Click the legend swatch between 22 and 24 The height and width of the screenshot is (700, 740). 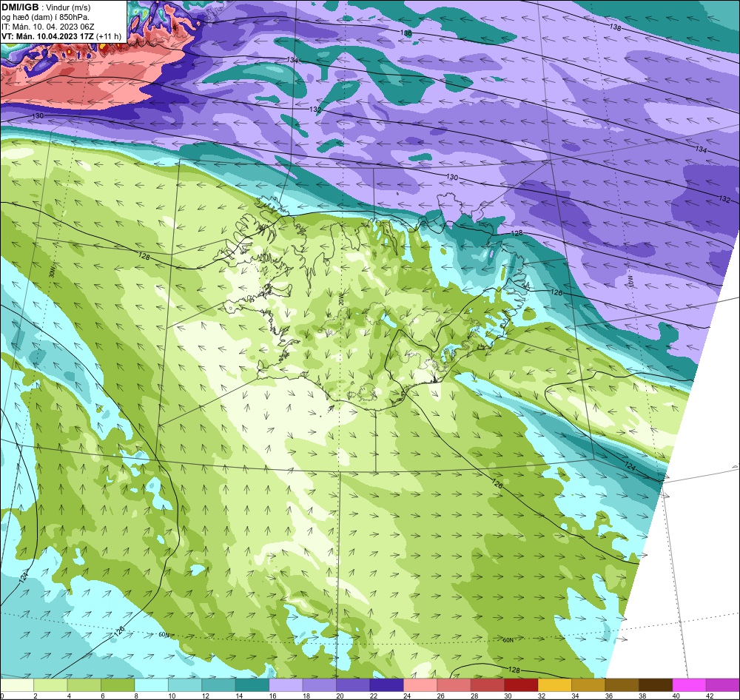[x=386, y=684]
